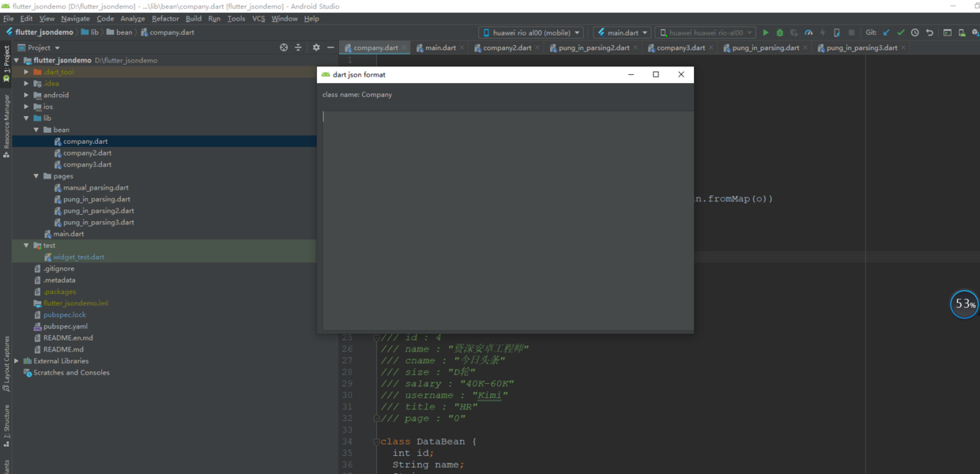Start debugging with the green bug icon
Screen dimensions: 980x474
780,33
